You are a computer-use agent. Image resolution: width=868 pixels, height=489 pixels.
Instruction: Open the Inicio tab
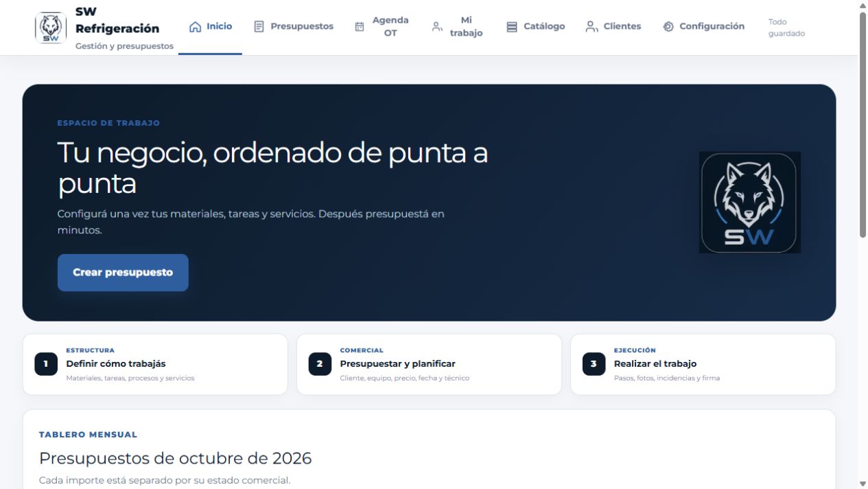coord(210,27)
